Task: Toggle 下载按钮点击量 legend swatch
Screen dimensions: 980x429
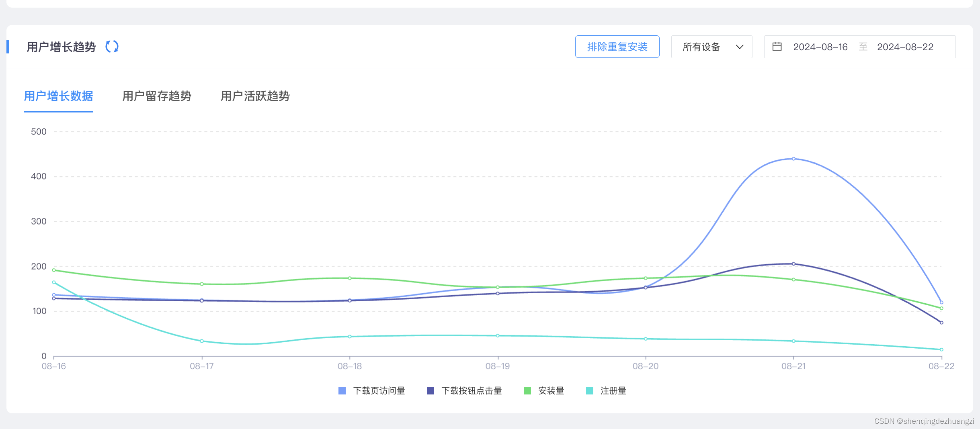Action: pos(430,391)
